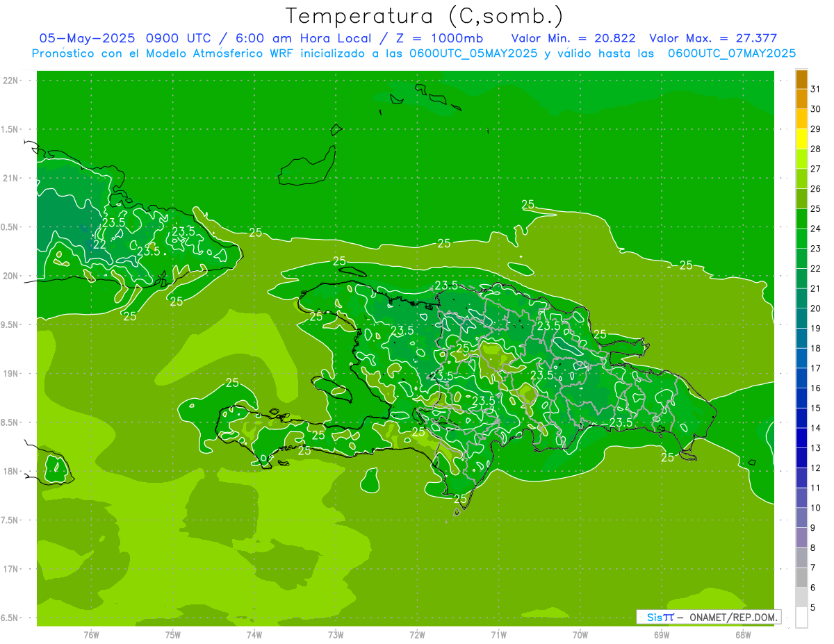Click the 18N latitude axis label
The width and height of the screenshot is (834, 644).
click(x=12, y=472)
